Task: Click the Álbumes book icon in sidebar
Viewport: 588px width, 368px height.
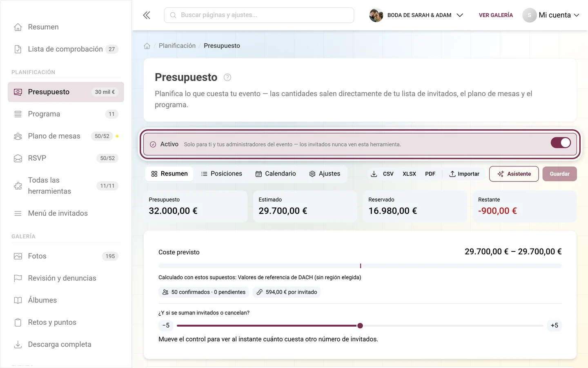Action: pos(18,300)
